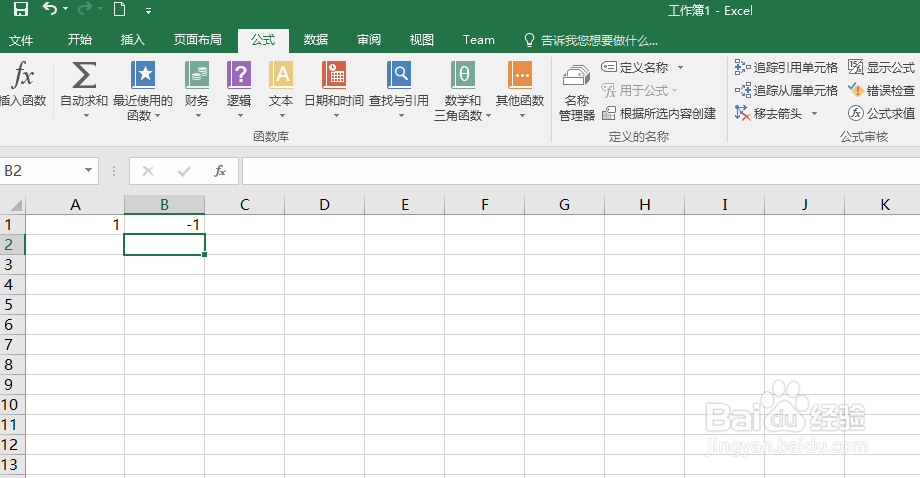Image resolution: width=920 pixels, height=478 pixels.
Task: Click the formula bar fx insert function icon
Action: click(x=220, y=171)
